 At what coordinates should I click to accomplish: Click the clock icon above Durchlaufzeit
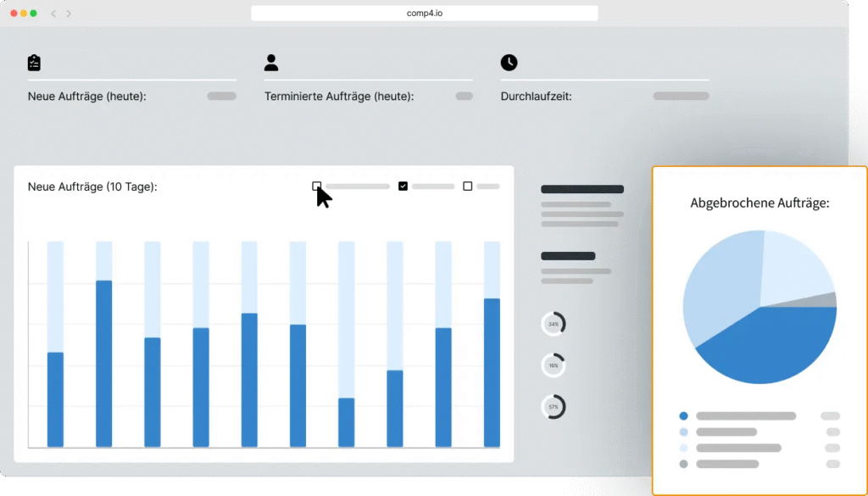coord(509,63)
